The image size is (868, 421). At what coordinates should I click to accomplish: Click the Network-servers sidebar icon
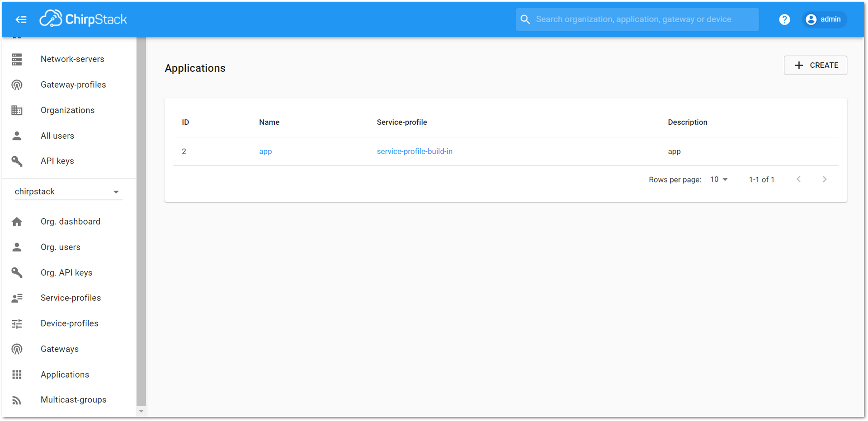pyautogui.click(x=17, y=59)
